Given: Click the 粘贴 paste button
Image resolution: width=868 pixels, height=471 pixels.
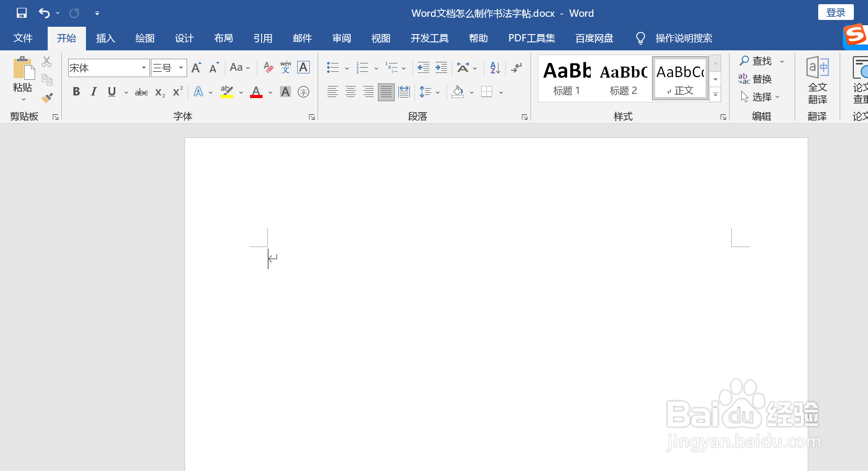Looking at the screenshot, I should pyautogui.click(x=23, y=79).
